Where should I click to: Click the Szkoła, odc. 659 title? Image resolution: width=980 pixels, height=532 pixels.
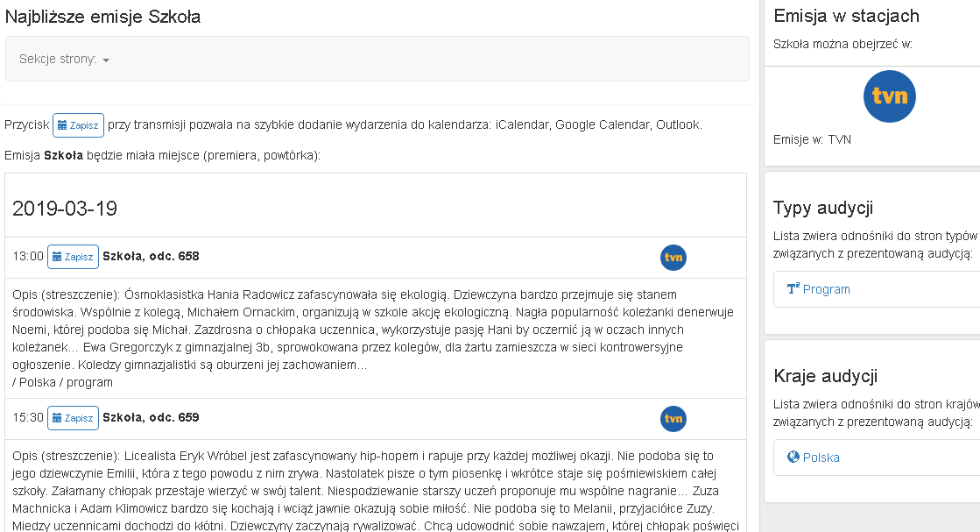pyautogui.click(x=151, y=417)
